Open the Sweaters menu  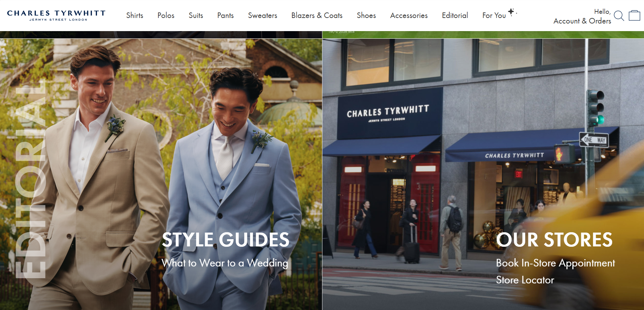(x=263, y=16)
